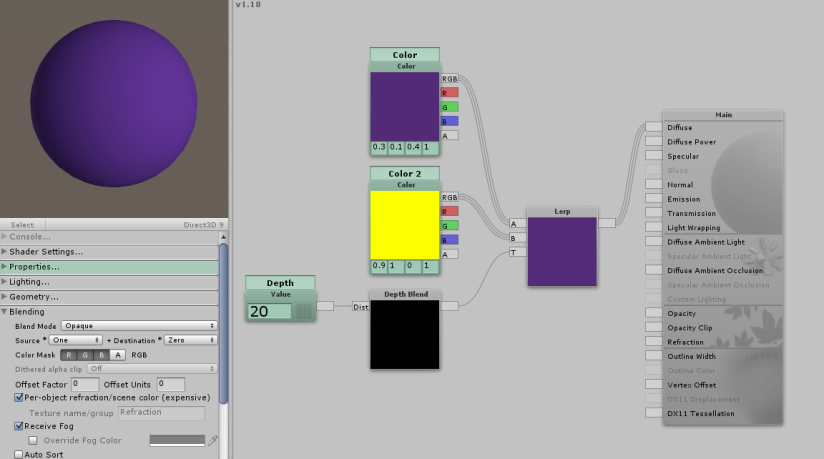Click the Select button under the preview
This screenshot has height=459, width=824.
[22, 225]
